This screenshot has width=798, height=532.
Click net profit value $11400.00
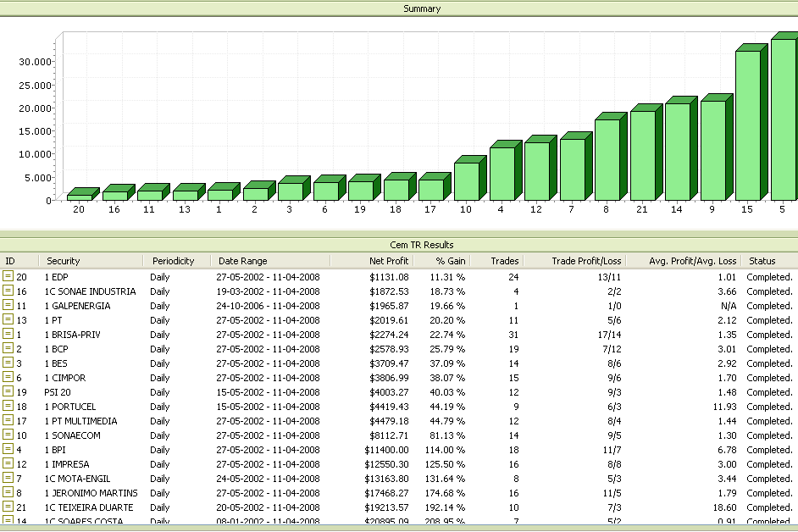click(x=386, y=450)
